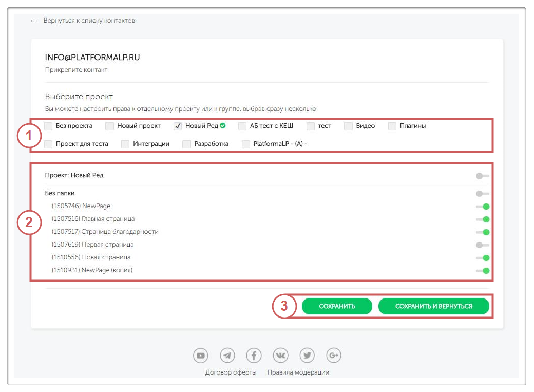Viewport: 534px width, 392px height.
Task: Open the Twitter social icon
Action: coord(307,355)
